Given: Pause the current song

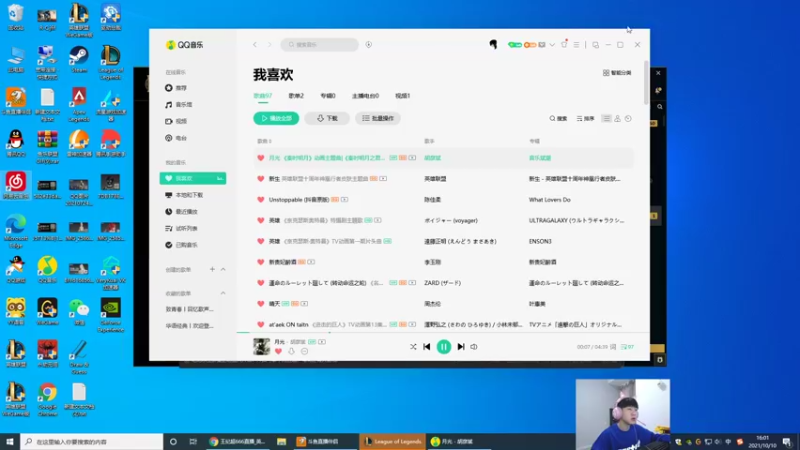Looking at the screenshot, I should point(444,347).
